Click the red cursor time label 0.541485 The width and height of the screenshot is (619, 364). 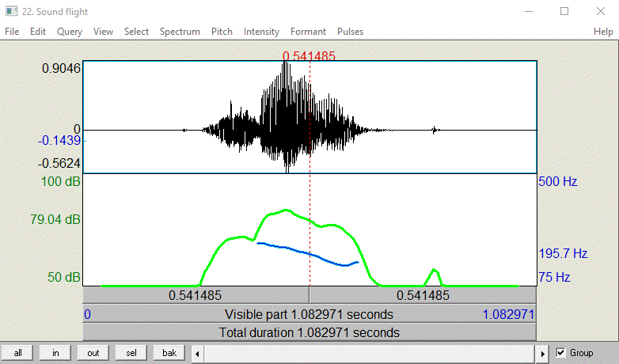[309, 56]
